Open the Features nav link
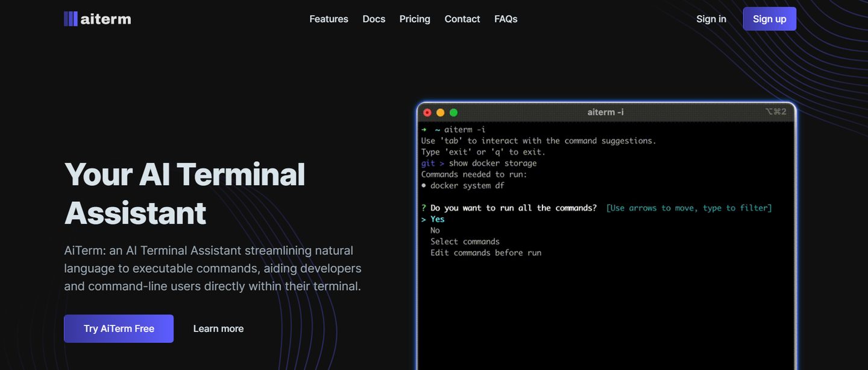The image size is (868, 370). pos(329,19)
